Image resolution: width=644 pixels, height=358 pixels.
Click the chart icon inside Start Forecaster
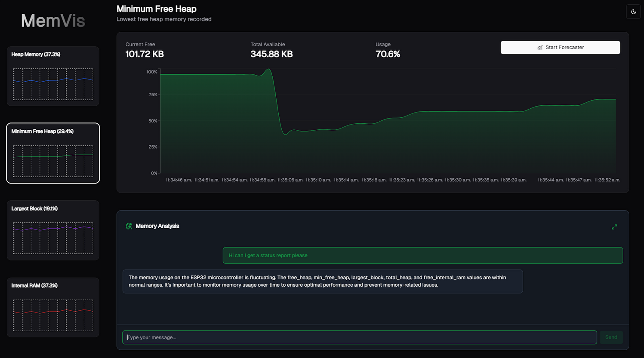coord(540,48)
